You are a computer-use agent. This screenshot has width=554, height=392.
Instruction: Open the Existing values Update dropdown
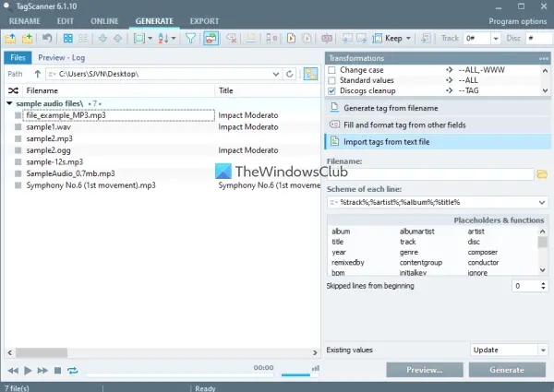[543, 350]
